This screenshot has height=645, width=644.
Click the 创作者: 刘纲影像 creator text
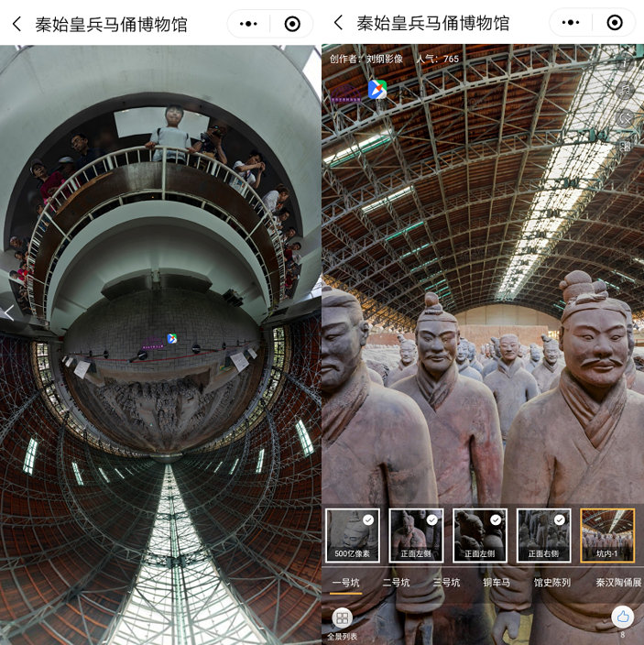[366, 59]
